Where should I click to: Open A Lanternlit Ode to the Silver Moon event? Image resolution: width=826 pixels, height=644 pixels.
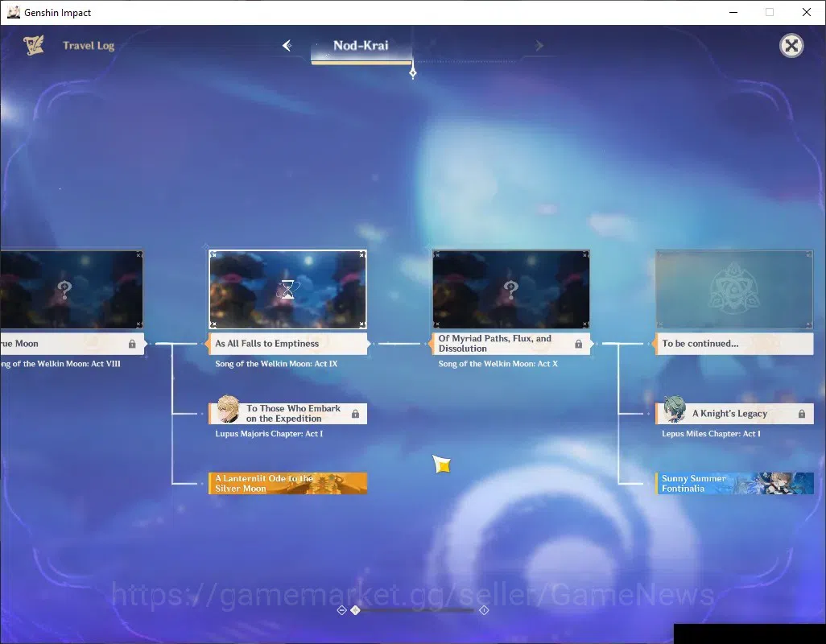pyautogui.click(x=287, y=483)
